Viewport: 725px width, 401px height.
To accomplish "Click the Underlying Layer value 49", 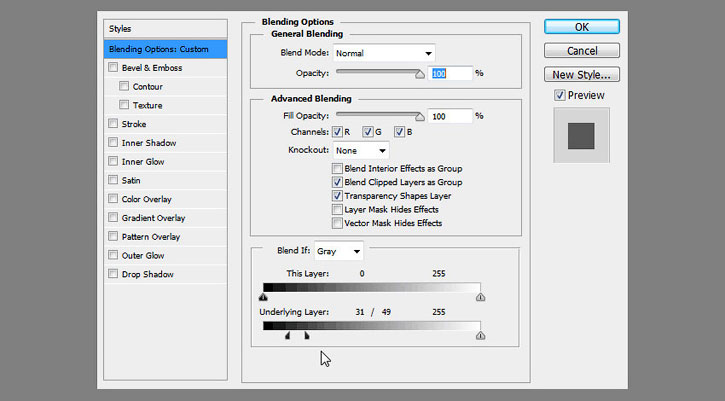I will coord(386,312).
